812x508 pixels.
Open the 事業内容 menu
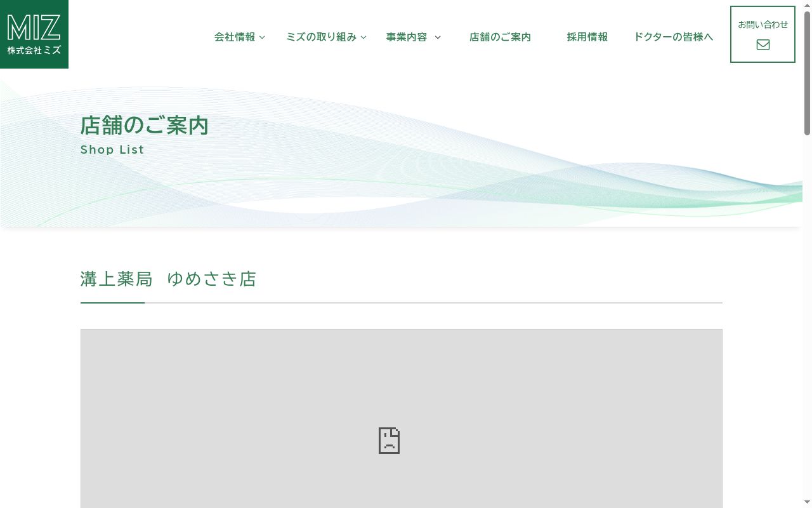click(407, 37)
